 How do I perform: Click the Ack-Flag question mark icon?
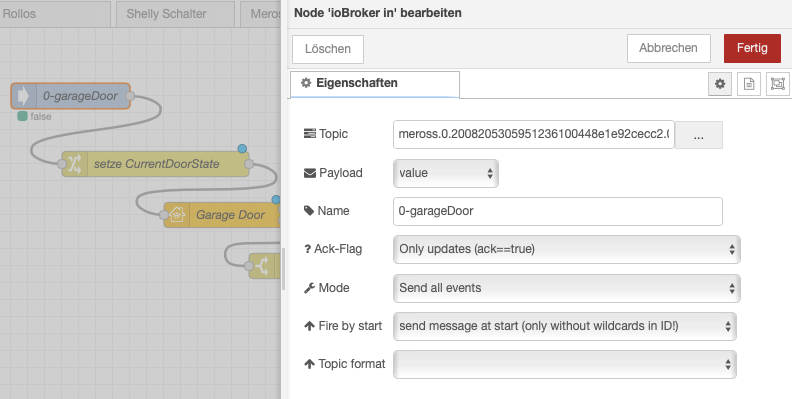(307, 249)
